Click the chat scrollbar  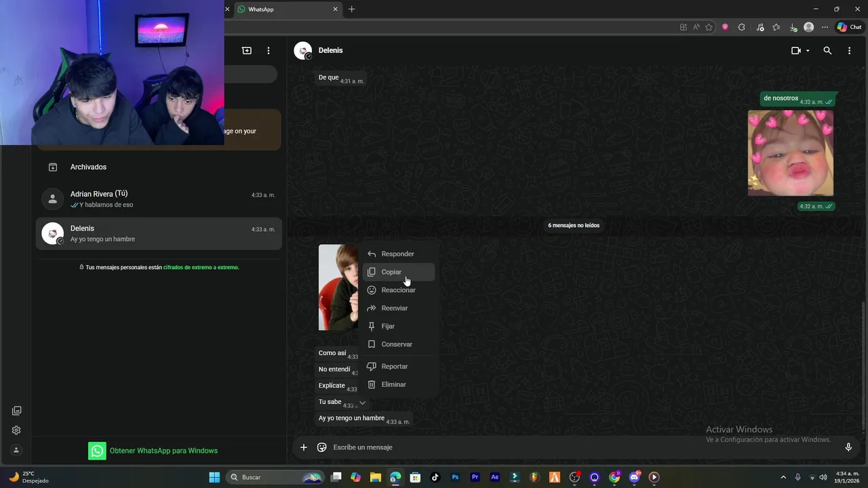[x=863, y=365]
